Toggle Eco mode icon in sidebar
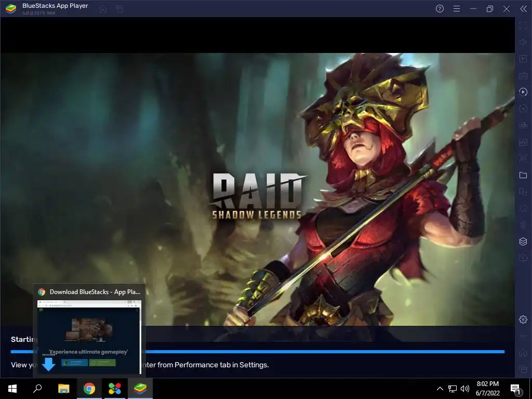532x399 pixels. point(523,258)
